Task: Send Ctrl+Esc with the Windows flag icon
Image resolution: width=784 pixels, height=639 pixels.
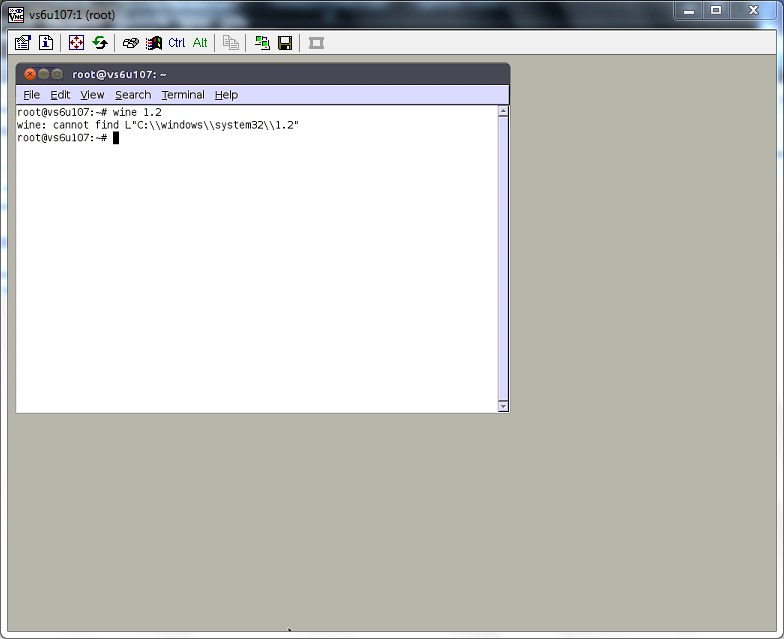Action: tap(153, 43)
